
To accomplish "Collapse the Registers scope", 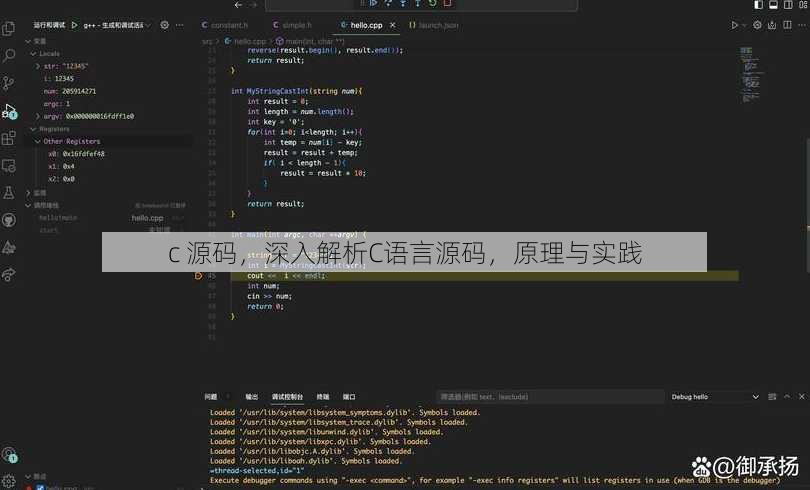I will click(x=33, y=129).
